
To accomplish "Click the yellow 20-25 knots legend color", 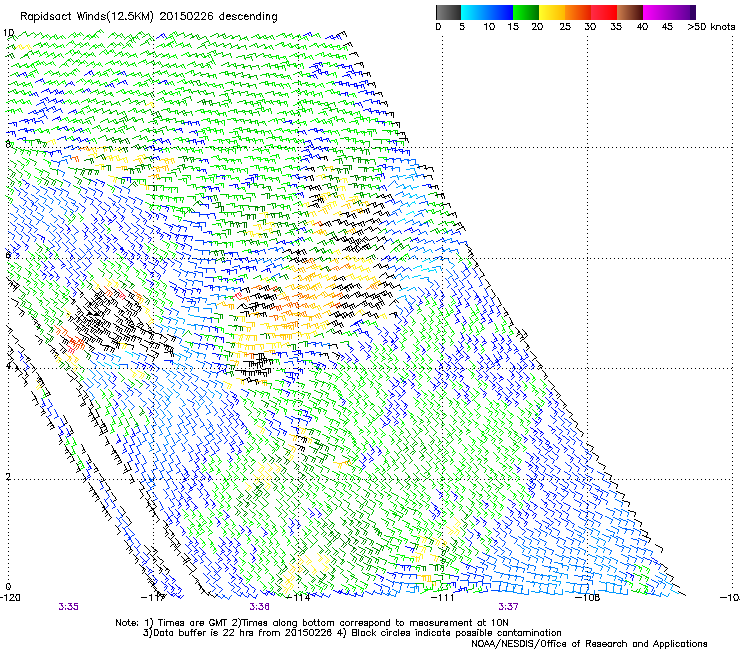I will coord(552,12).
